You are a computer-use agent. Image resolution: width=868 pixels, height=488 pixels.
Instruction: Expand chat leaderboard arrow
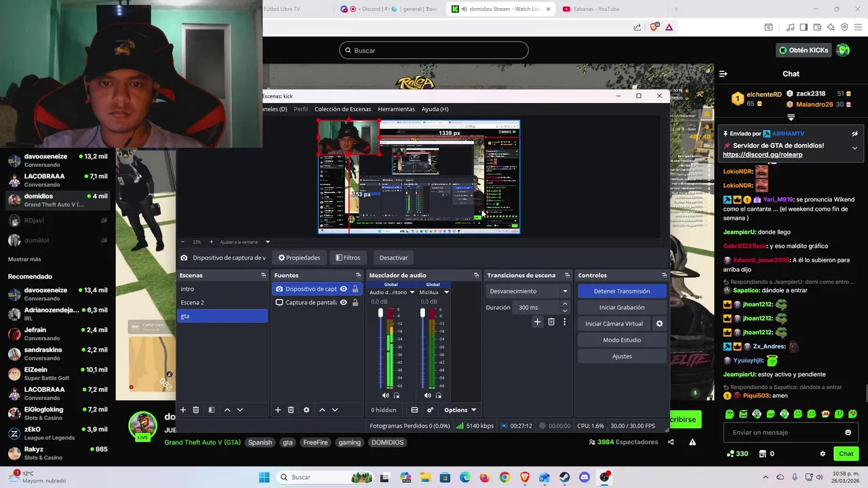791,117
